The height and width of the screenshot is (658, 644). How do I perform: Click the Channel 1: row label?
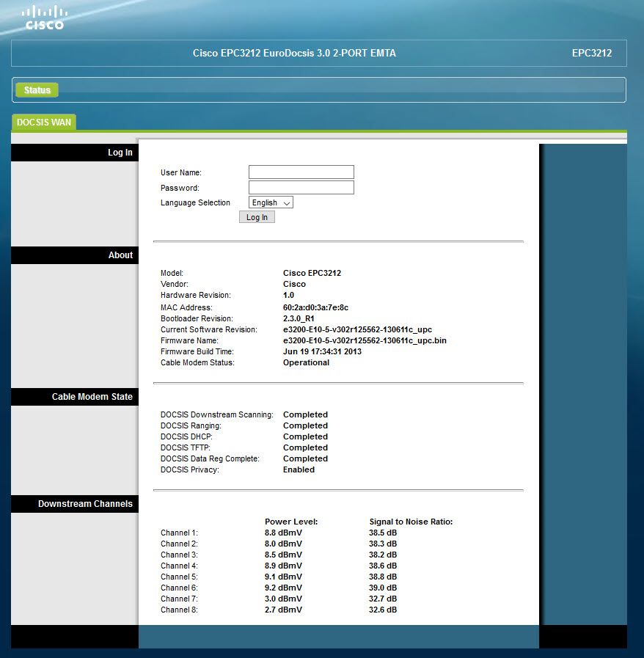point(179,533)
